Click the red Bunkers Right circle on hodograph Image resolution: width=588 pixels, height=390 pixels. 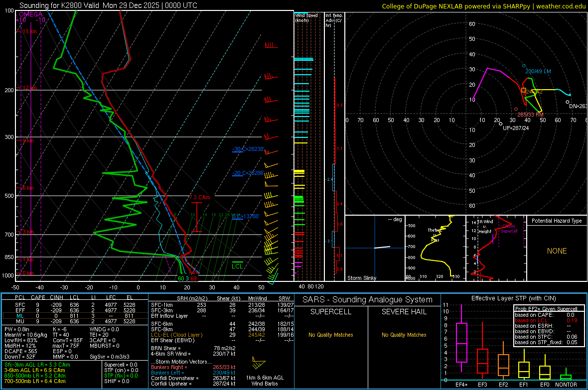[x=516, y=109]
